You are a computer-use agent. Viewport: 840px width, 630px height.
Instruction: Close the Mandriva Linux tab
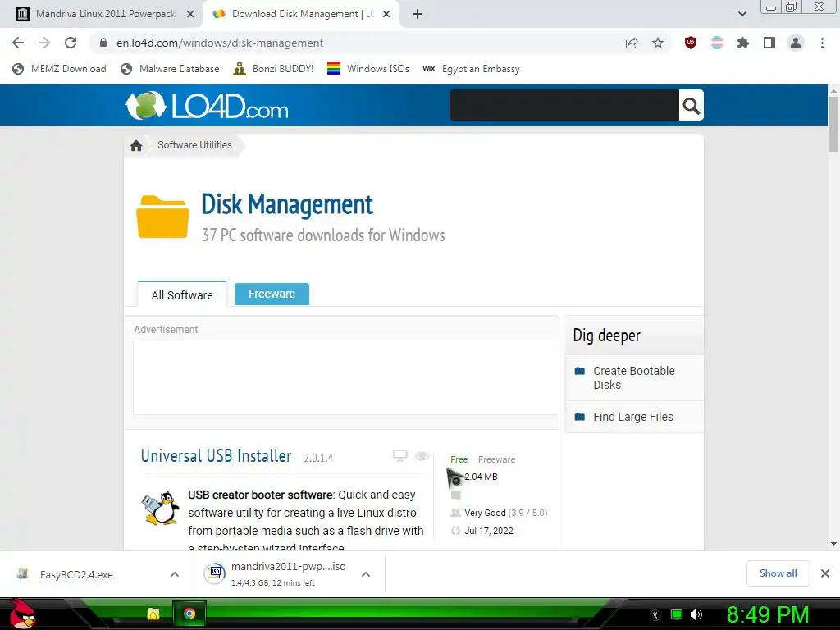pos(190,15)
